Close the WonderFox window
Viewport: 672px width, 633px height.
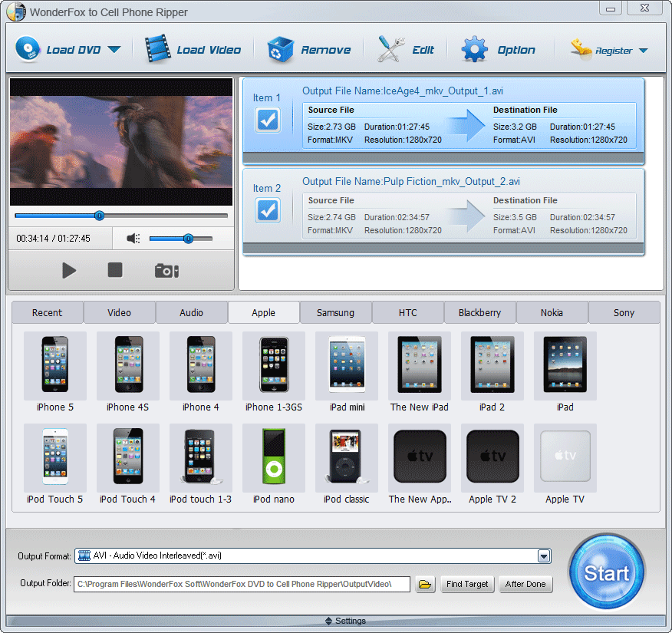[645, 8]
